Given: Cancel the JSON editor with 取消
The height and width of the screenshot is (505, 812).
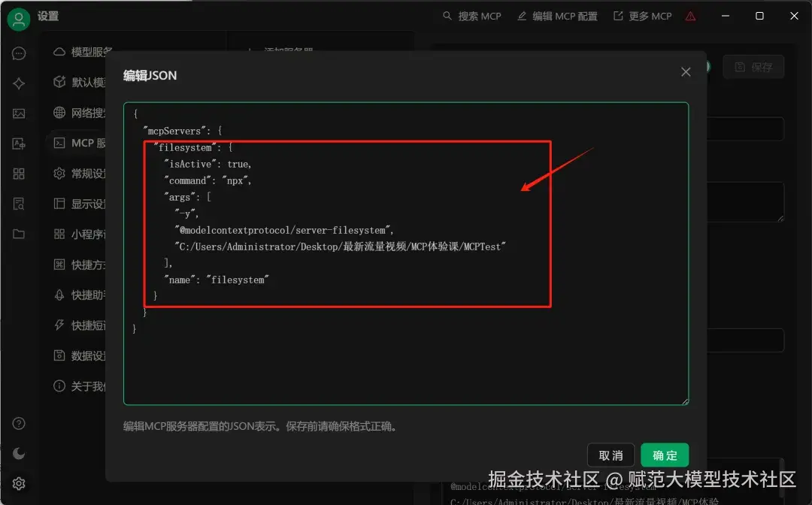Looking at the screenshot, I should 611,455.
